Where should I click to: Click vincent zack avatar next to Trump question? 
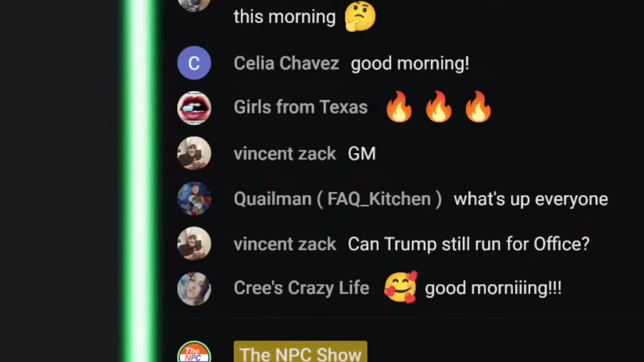tap(194, 244)
